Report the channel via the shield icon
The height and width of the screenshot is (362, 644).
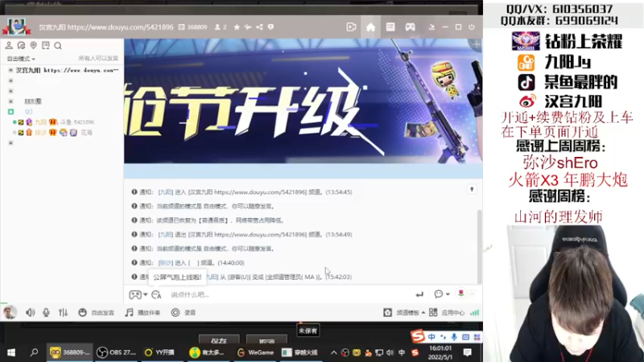(270, 27)
